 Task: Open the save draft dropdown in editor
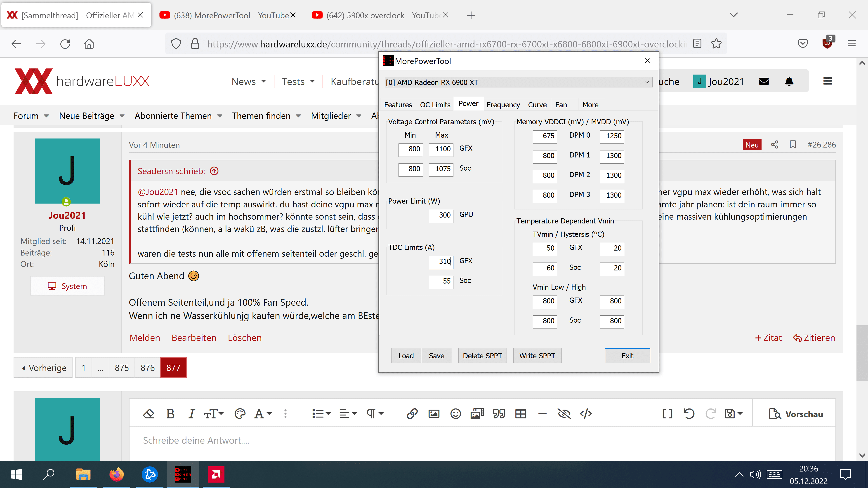point(734,414)
